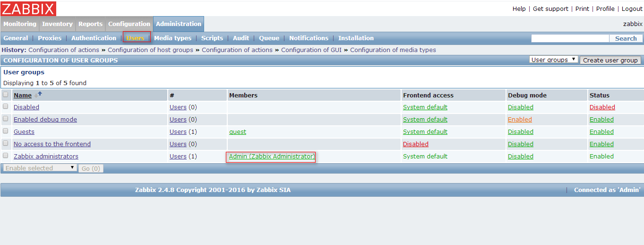Click red Disabled status of Disabled group
The height and width of the screenshot is (245, 644).
click(x=602, y=107)
